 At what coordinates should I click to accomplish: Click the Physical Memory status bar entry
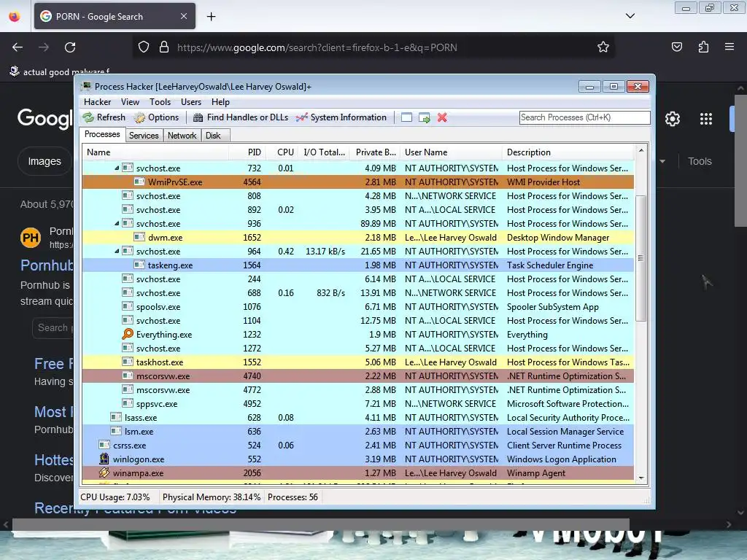coord(212,497)
